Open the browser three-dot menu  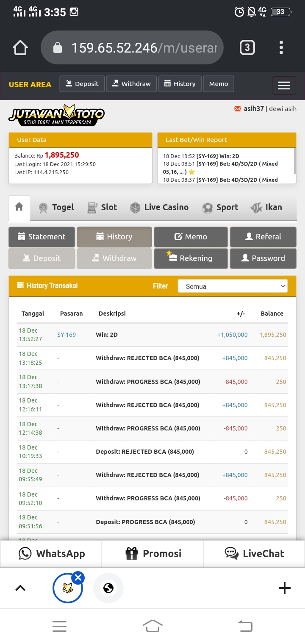281,48
